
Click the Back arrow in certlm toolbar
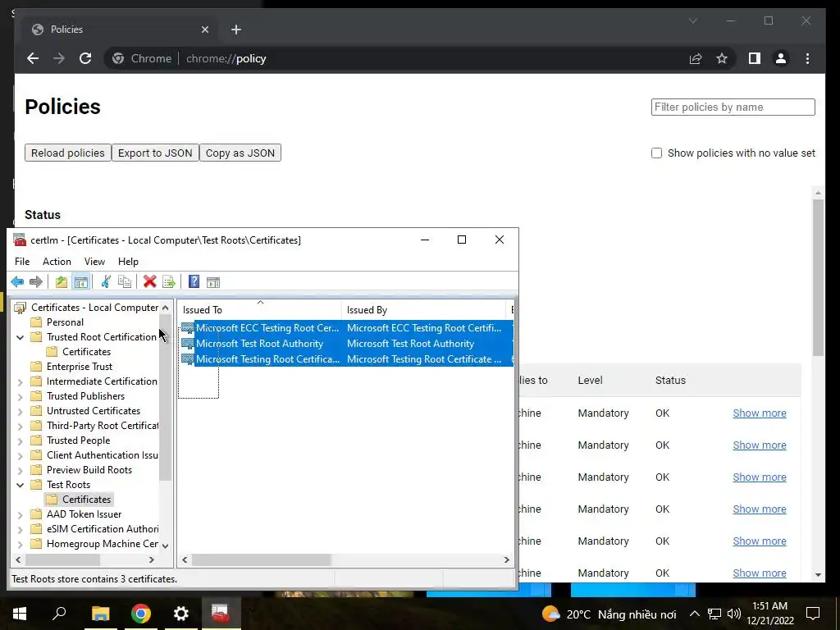[17, 282]
